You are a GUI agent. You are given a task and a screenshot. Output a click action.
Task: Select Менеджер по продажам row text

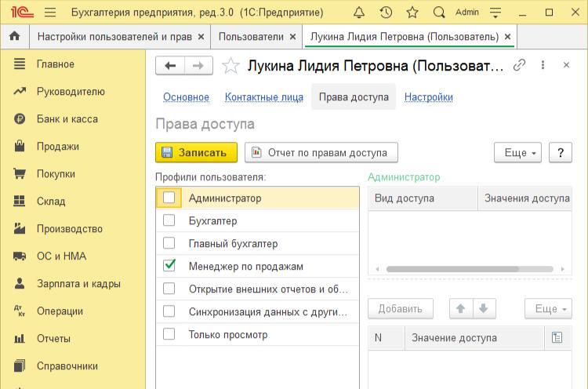pos(246,267)
